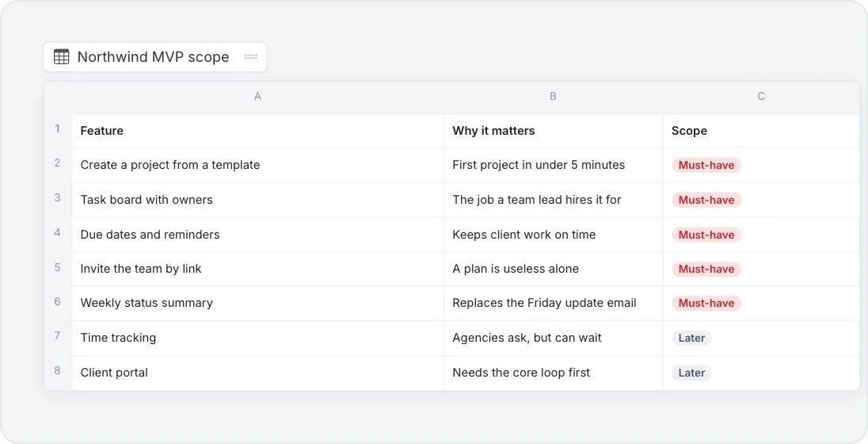This screenshot has height=444, width=868.
Task: Open Must-have tag for Weekly status summary row
Action: click(706, 303)
